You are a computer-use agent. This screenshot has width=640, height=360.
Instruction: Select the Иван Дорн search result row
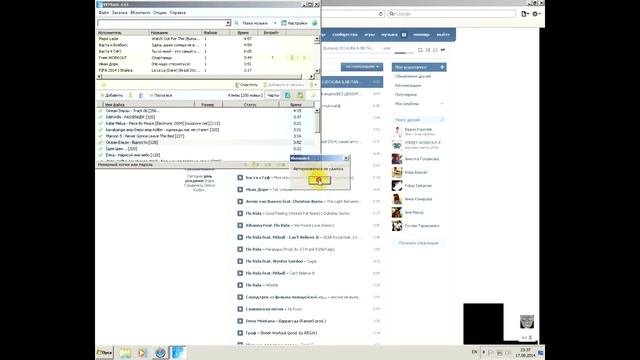tap(205, 64)
